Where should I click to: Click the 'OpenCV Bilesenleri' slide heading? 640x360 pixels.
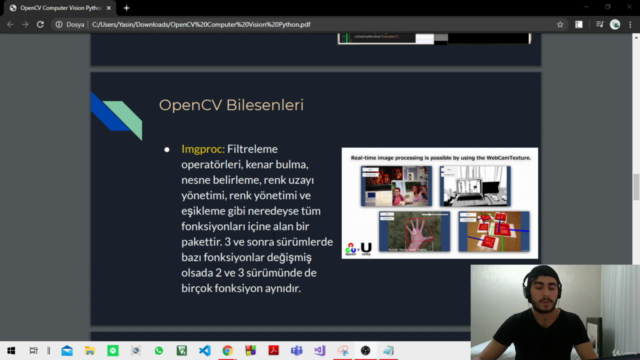click(231, 105)
